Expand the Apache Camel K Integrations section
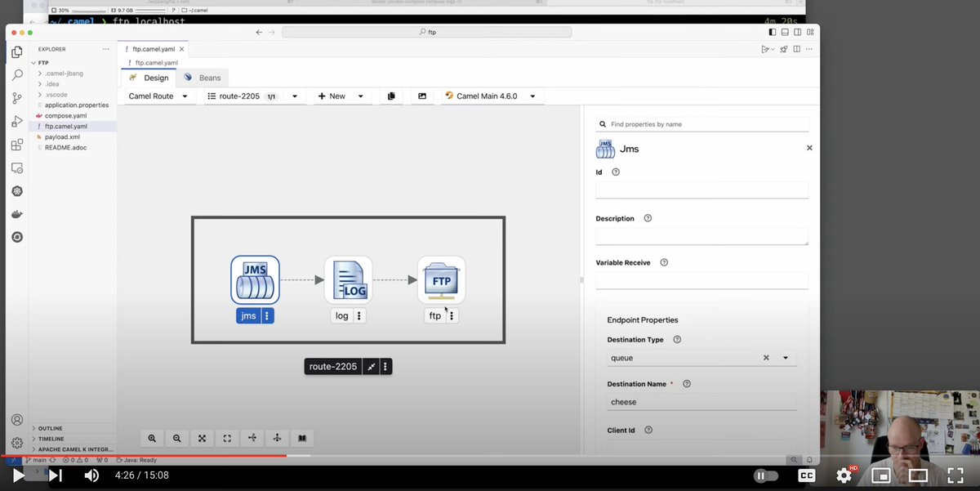980x491 pixels. (x=74, y=449)
